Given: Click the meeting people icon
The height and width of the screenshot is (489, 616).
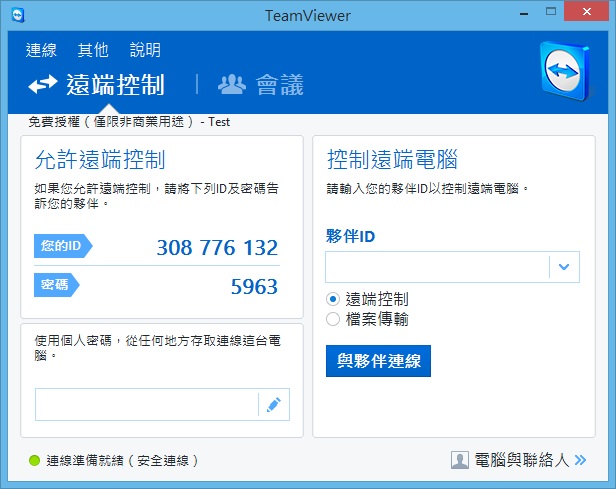Looking at the screenshot, I should 232,84.
